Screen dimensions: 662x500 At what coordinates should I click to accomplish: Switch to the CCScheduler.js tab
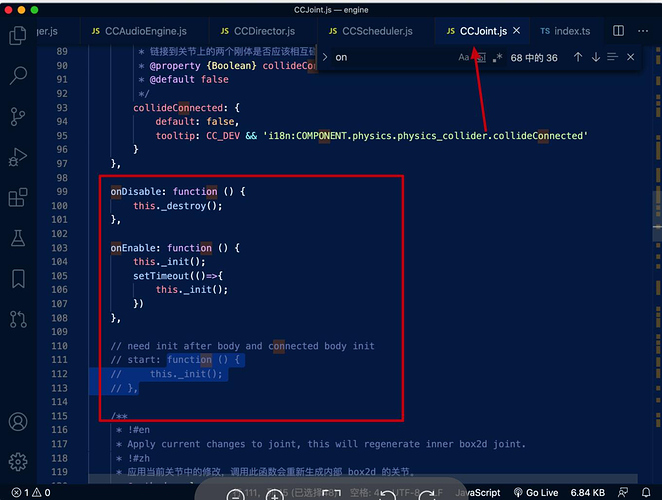point(370,31)
